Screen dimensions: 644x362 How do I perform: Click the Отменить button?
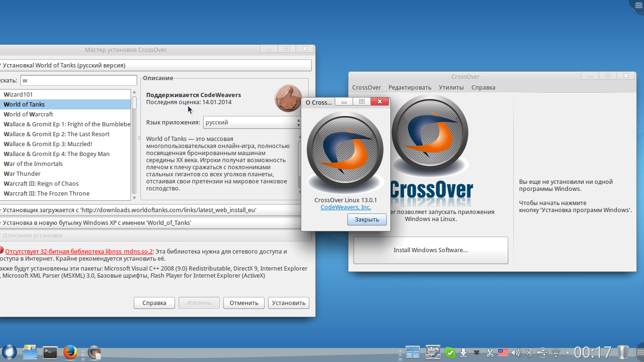244,303
